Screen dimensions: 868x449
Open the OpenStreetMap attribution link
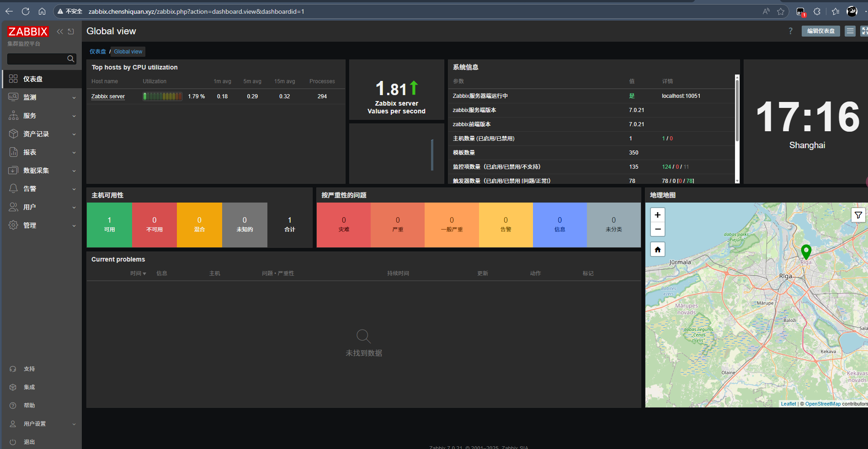click(x=823, y=404)
